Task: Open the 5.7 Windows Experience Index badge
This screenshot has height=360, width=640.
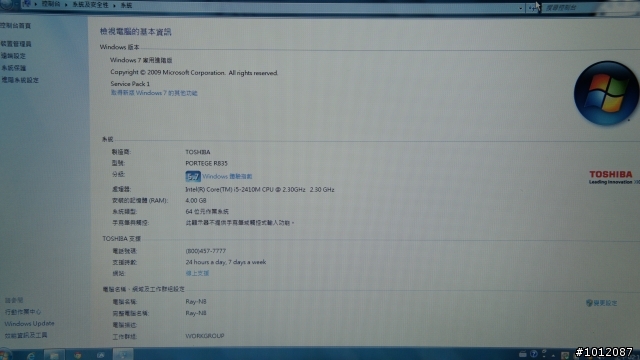Action: point(193,176)
